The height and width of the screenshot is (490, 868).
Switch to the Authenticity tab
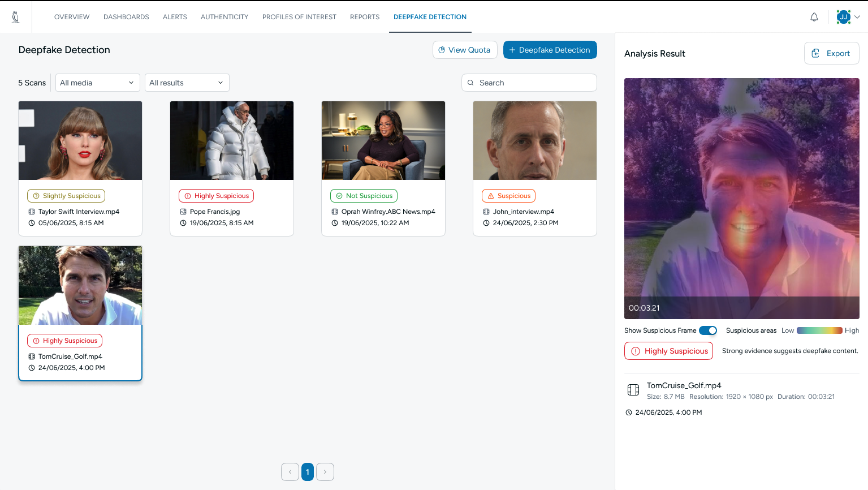(224, 17)
